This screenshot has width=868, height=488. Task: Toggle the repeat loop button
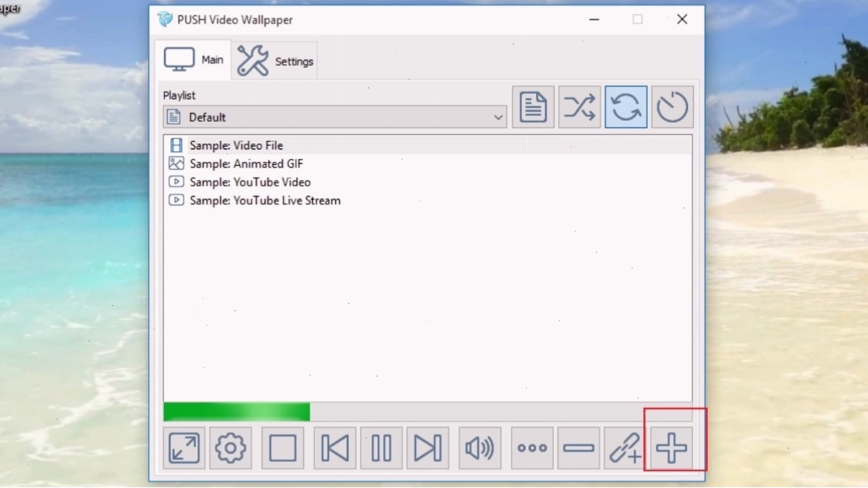point(626,107)
